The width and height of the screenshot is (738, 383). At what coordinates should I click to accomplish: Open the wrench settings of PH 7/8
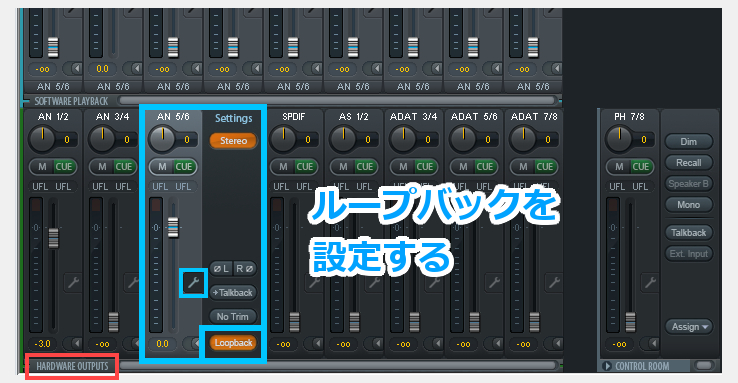pos(650,283)
